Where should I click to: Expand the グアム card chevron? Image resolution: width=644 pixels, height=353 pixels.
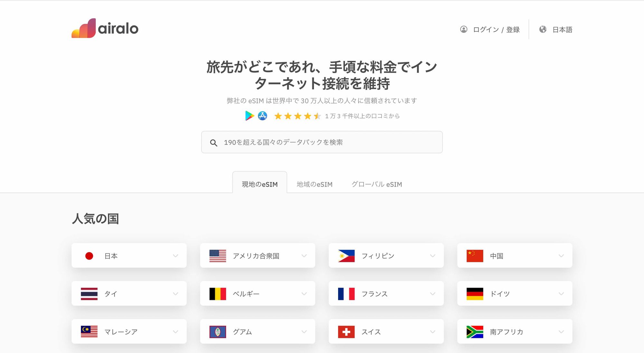click(304, 332)
